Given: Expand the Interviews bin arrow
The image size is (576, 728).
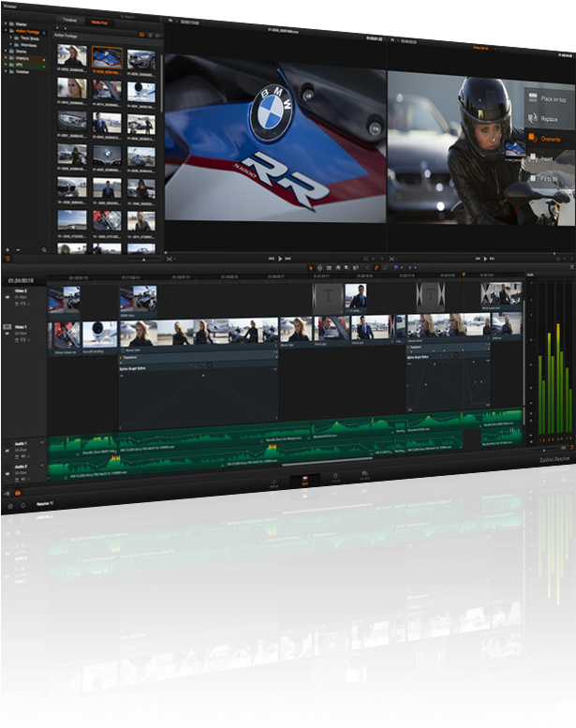Looking at the screenshot, I should (10, 44).
